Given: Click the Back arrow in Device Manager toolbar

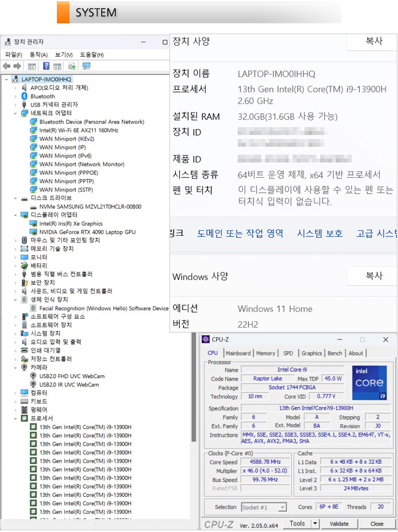Looking at the screenshot, I should (x=6, y=66).
